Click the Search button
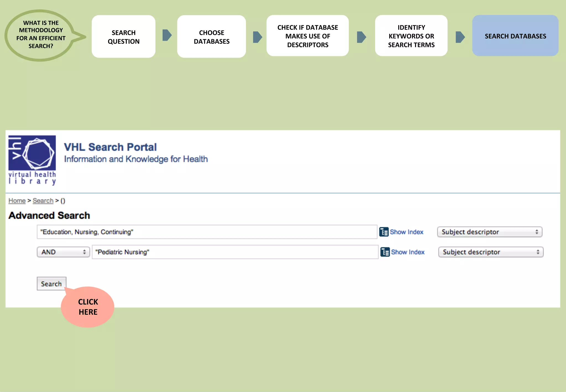 point(51,284)
